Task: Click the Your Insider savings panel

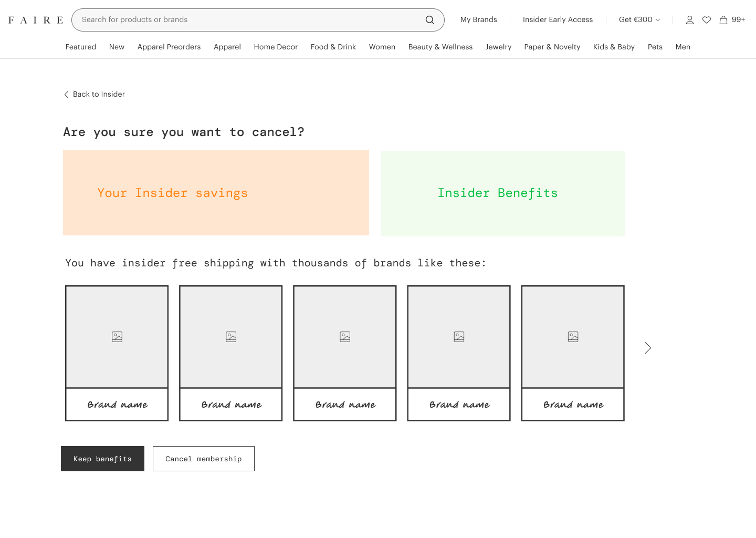Action: pos(216,193)
